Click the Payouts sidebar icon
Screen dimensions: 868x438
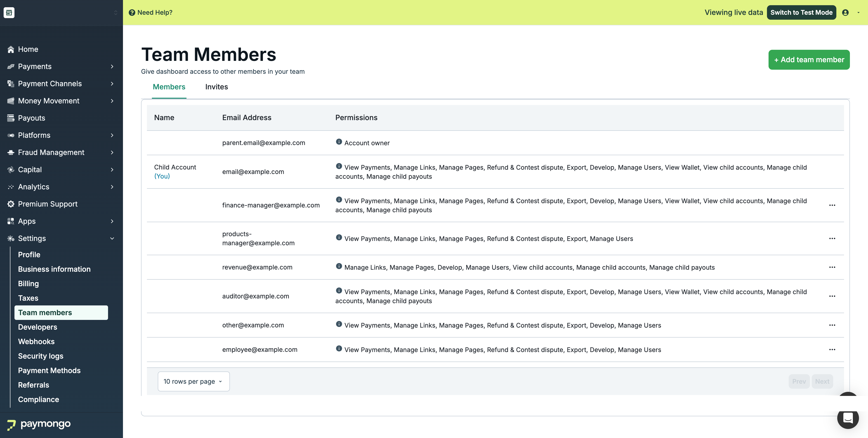click(x=11, y=118)
